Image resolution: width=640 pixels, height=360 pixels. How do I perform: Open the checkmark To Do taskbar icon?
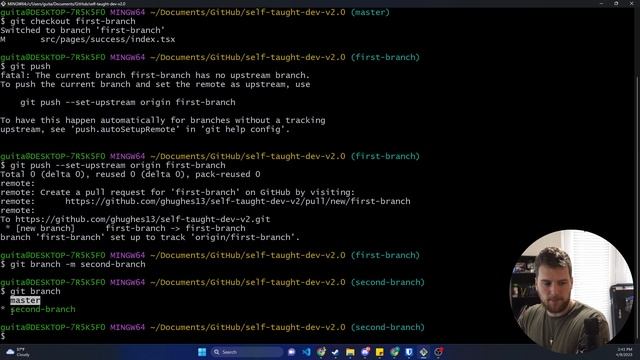(336, 352)
